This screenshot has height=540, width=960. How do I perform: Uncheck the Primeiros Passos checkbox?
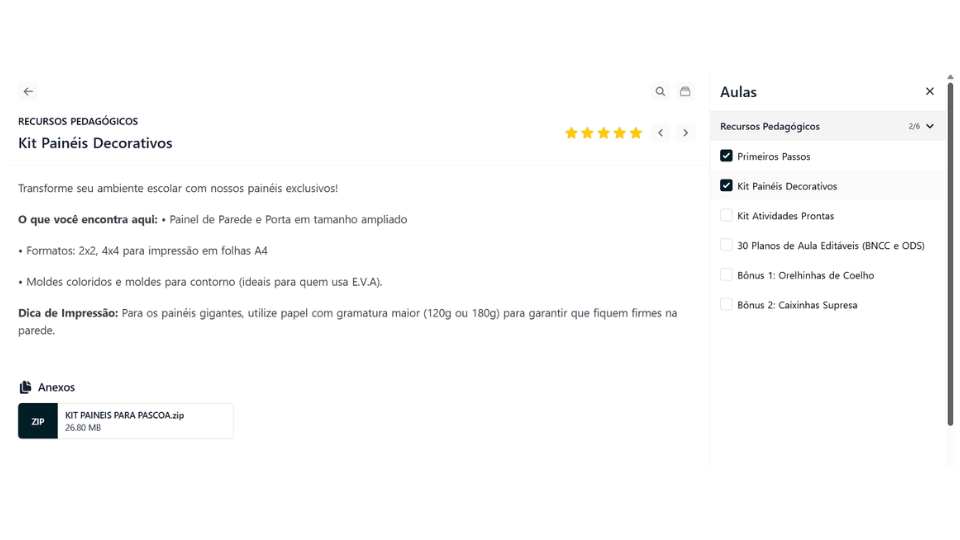[726, 156]
